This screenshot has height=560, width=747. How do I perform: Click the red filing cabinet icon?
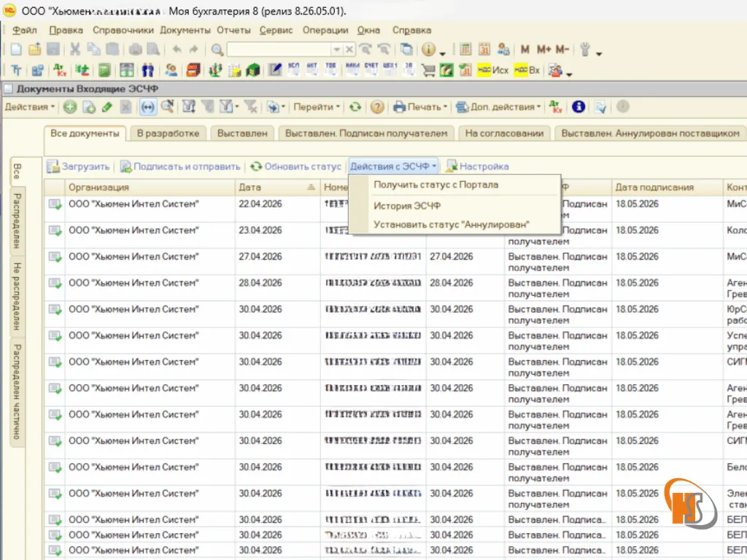(193, 71)
